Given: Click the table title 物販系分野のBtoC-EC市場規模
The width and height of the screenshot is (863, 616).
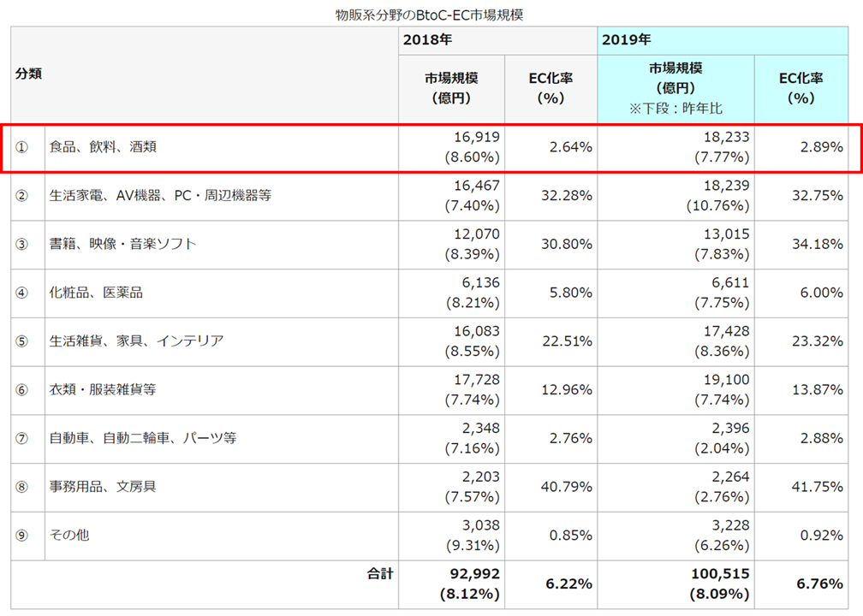Looking at the screenshot, I should coord(430,15).
